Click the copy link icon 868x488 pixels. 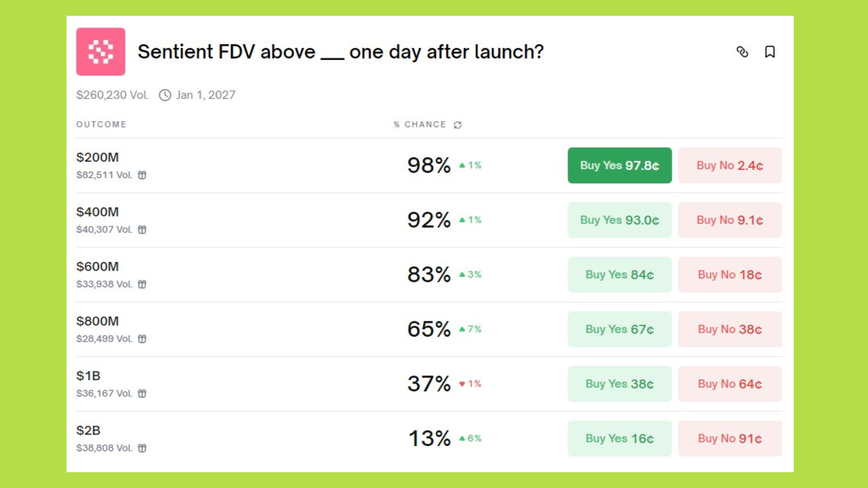point(742,52)
